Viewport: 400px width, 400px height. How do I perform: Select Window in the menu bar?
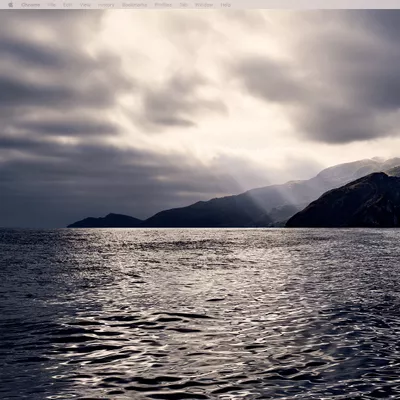coord(204,5)
